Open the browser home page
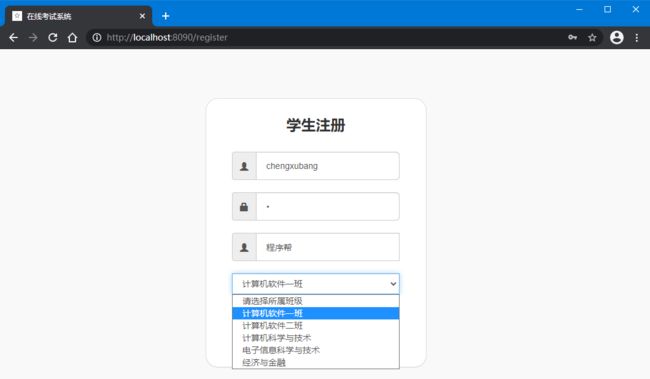This screenshot has height=379, width=650. pos(73,38)
